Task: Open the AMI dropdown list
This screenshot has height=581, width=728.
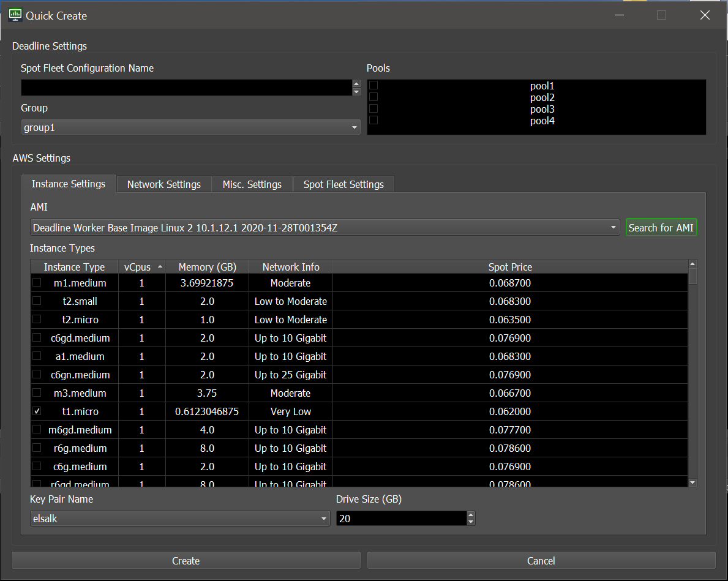Action: [325, 228]
